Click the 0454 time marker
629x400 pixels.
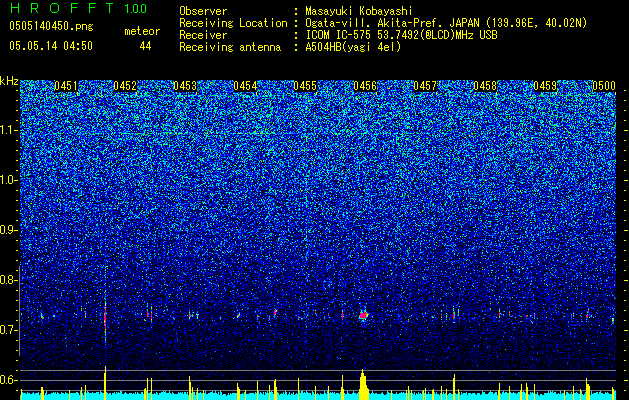pos(246,86)
